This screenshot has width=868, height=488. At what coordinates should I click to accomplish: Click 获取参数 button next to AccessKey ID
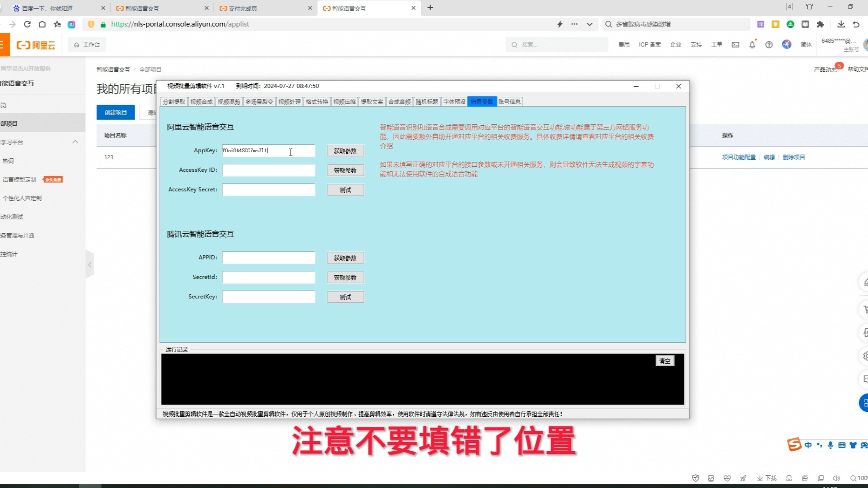click(x=345, y=170)
